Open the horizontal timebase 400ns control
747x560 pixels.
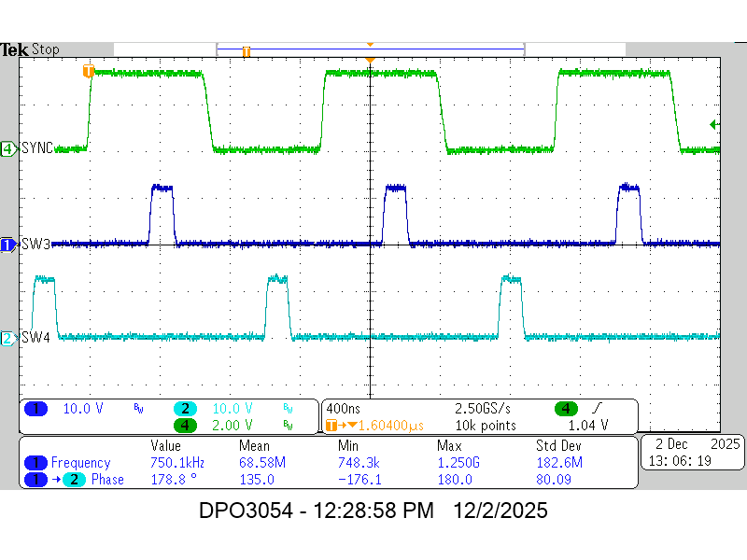[344, 409]
